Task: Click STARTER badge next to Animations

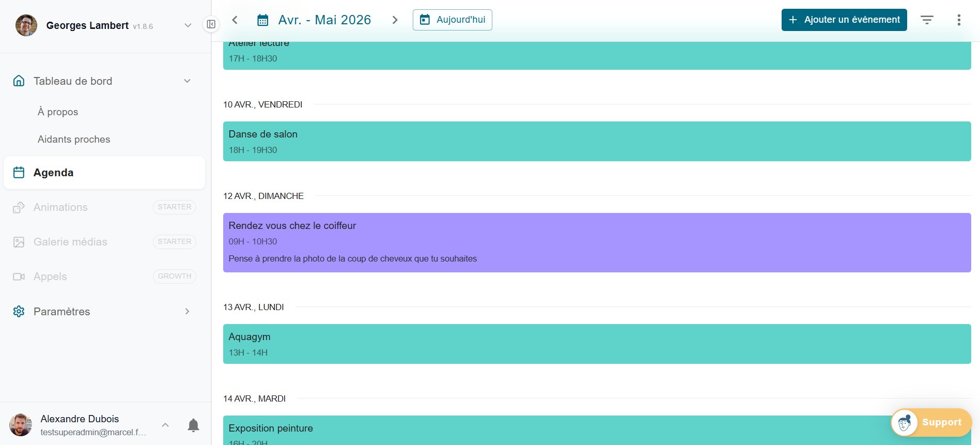Action: pyautogui.click(x=175, y=207)
